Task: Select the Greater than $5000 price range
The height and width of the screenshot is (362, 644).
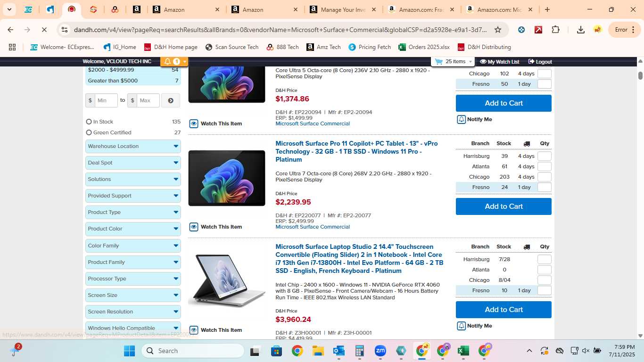Action: point(133,81)
